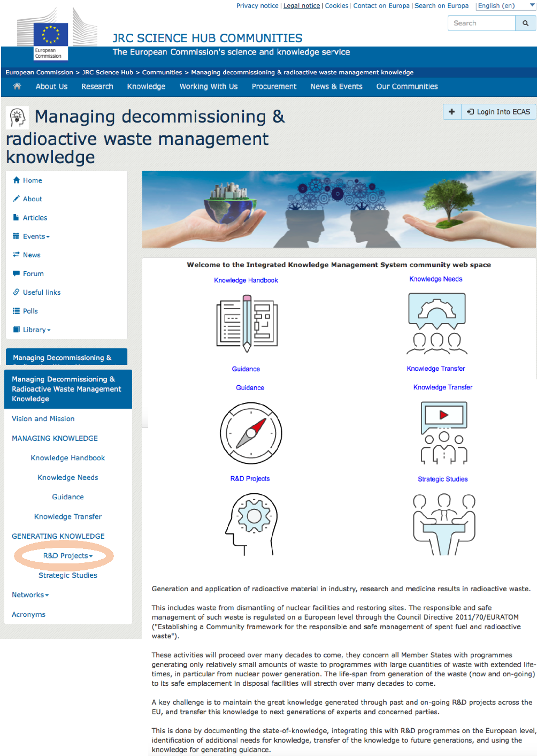Select the Guidance compass icon
The height and width of the screenshot is (756, 537).
pos(251,433)
